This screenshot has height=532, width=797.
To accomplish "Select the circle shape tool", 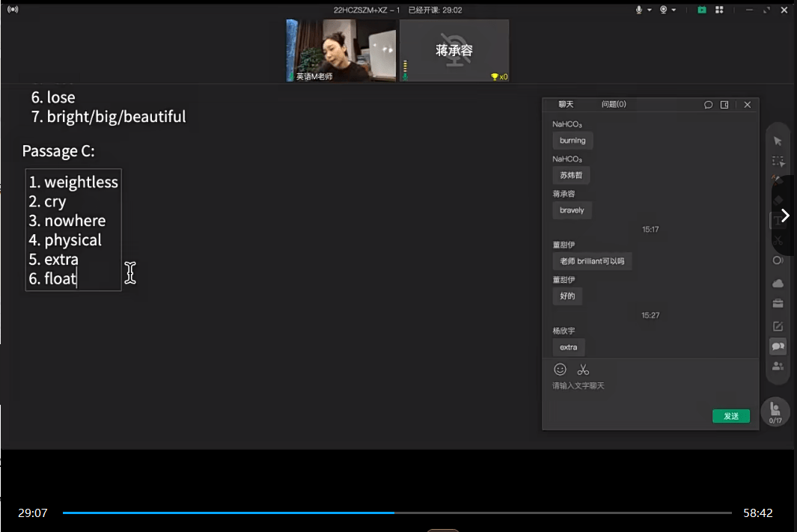I will [778, 260].
